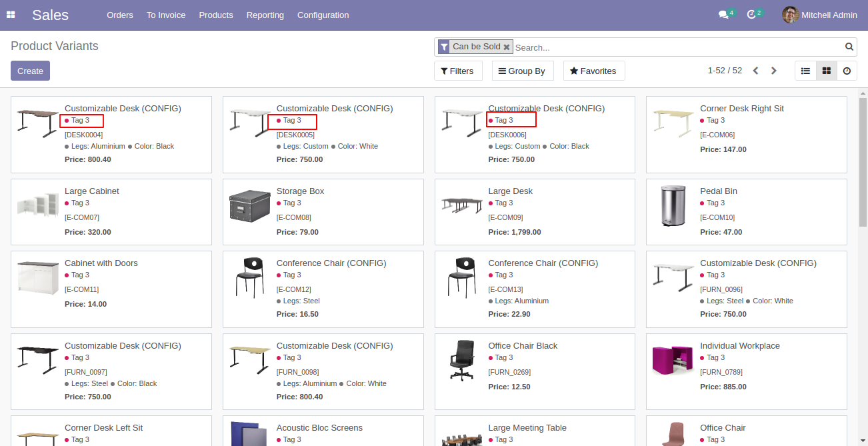Open the DESK0006 desk thumbnail
Viewport: 868px width, 446px height.
click(462, 123)
